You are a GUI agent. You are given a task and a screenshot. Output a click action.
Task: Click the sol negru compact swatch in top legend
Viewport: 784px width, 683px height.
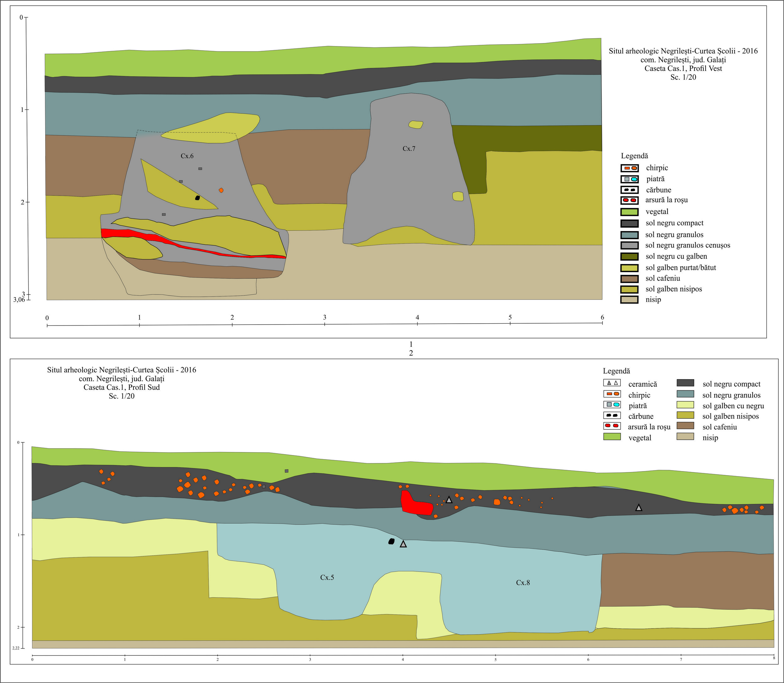[x=629, y=223]
